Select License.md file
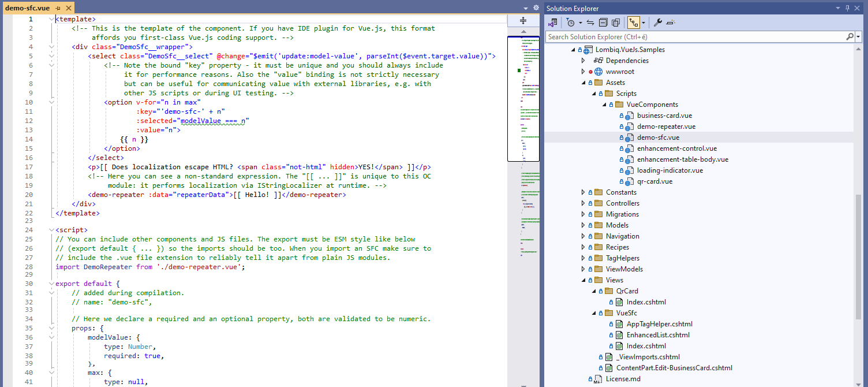The width and height of the screenshot is (868, 387). tap(623, 379)
